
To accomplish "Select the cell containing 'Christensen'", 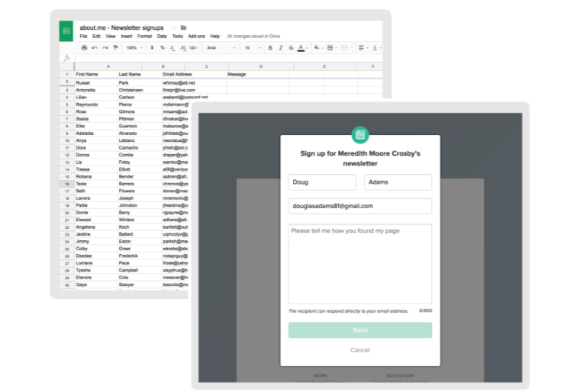I will pyautogui.click(x=139, y=90).
